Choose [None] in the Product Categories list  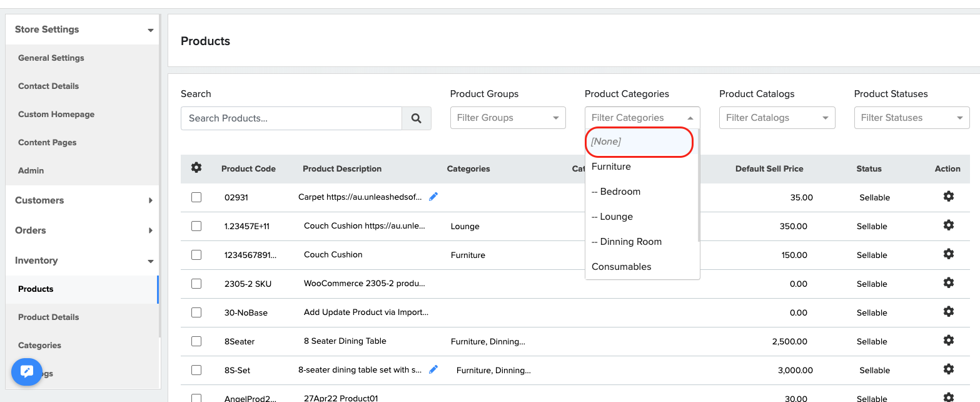(x=639, y=142)
